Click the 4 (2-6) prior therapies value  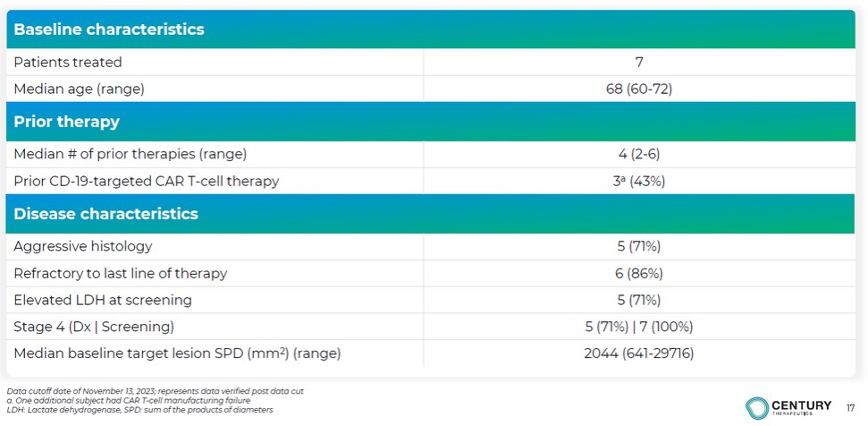pos(638,154)
